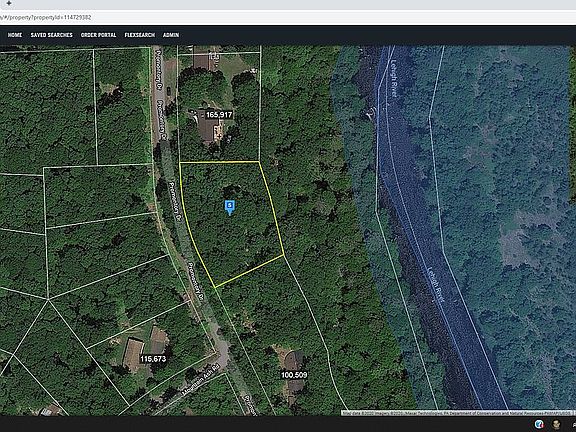This screenshot has width=576, height=432.
Task: Open the user avatar icon in taskbar
Action: pyautogui.click(x=556, y=424)
